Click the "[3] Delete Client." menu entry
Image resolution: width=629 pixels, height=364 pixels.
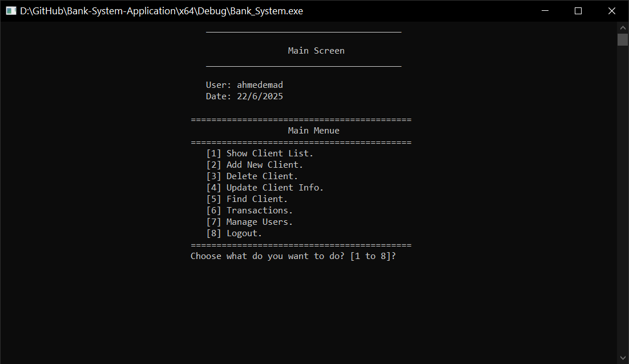[x=252, y=176]
